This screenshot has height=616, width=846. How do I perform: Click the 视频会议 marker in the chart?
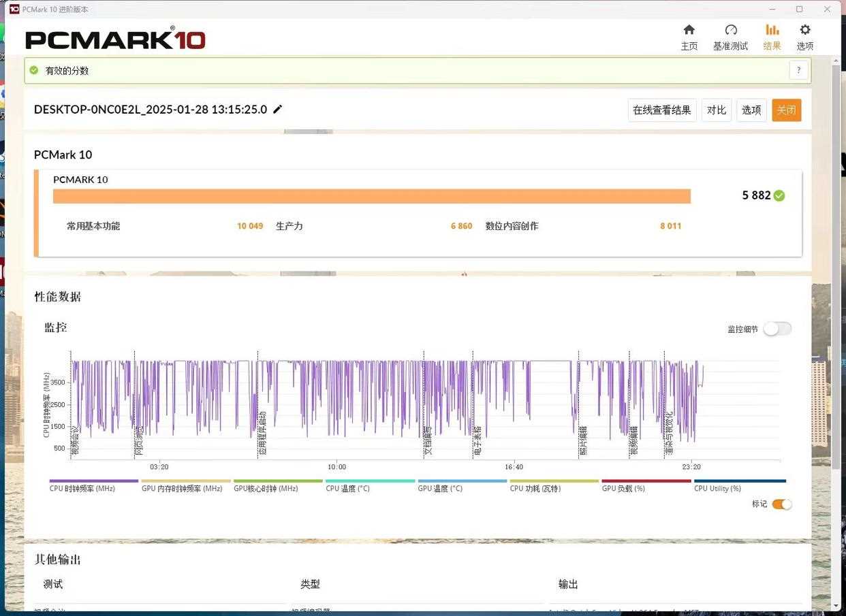pos(76,440)
